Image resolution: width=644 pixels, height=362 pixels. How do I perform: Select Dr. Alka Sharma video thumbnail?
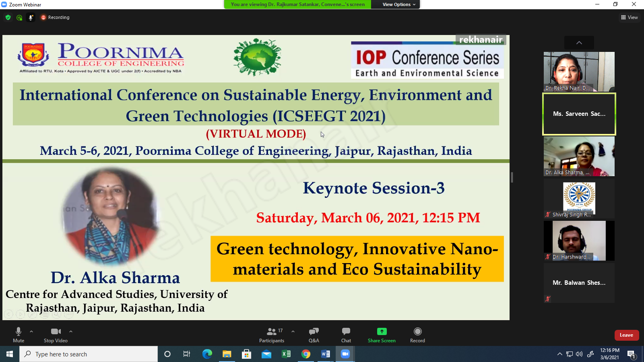coord(579,156)
